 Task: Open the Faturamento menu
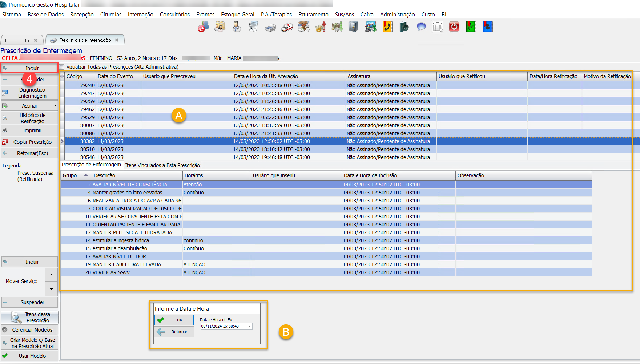tap(313, 15)
